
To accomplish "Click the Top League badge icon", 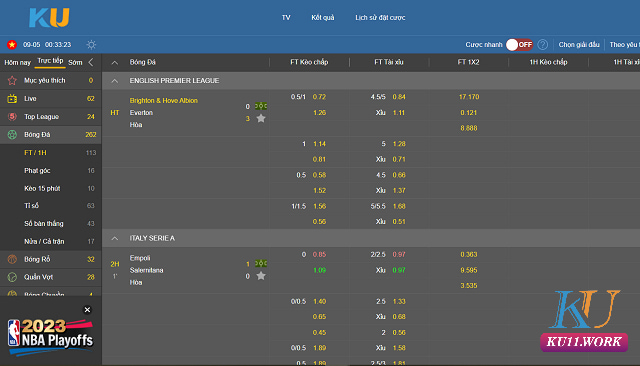I will pyautogui.click(x=12, y=117).
